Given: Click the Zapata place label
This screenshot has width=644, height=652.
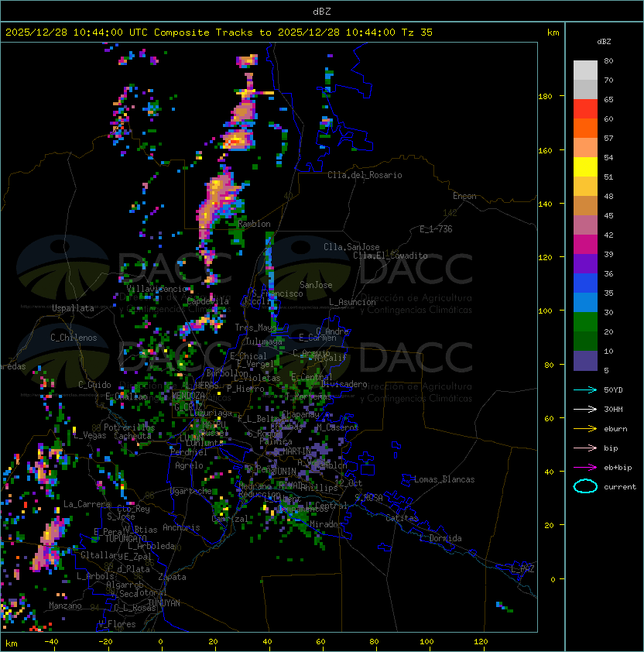Looking at the screenshot, I should pyautogui.click(x=172, y=577).
